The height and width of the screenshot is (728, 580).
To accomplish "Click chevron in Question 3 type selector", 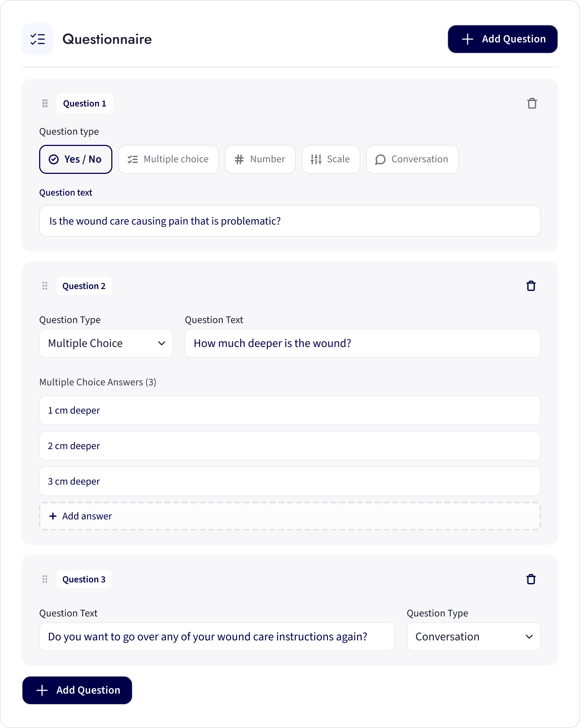I will [529, 637].
